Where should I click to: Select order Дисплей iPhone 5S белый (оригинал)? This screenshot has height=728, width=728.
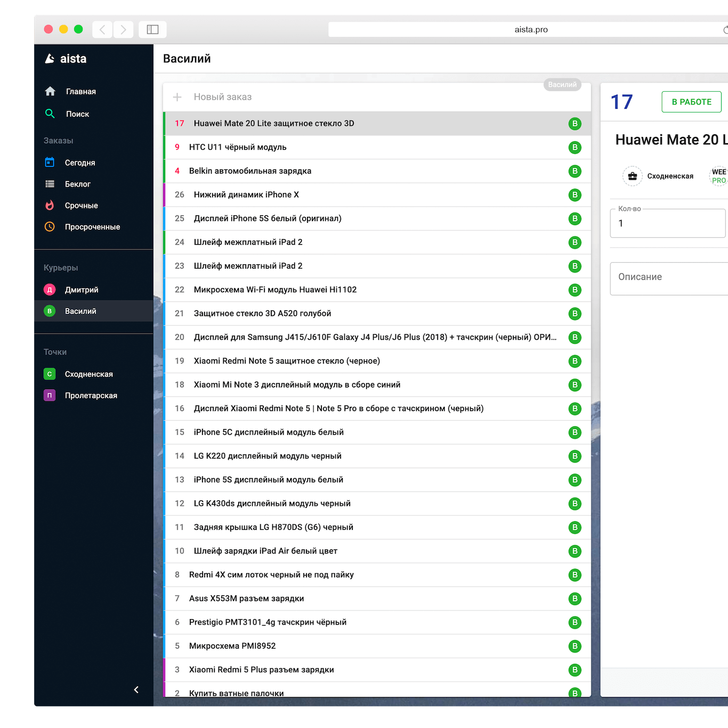pyautogui.click(x=377, y=219)
